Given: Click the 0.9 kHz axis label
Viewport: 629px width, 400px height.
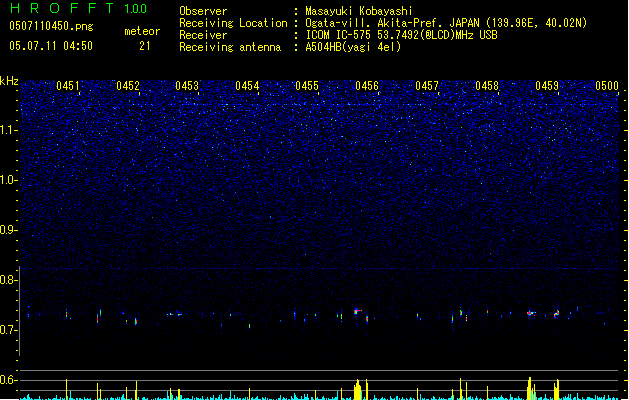Looking at the screenshot, I should click(8, 230).
